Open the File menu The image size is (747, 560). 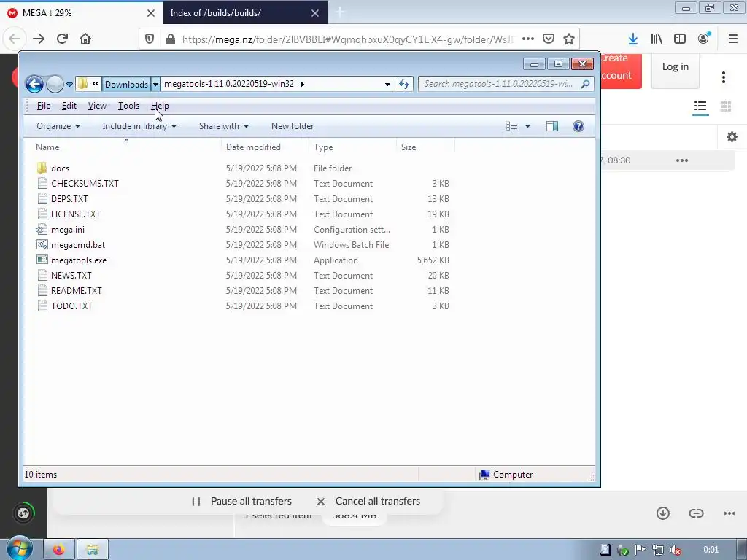pos(43,106)
